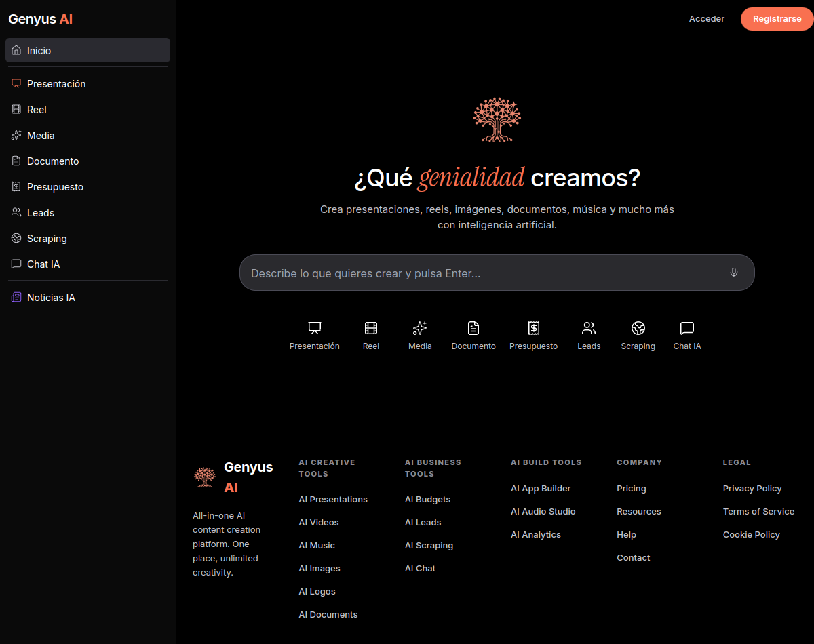Click the Presentación icon in the sidebar
The image size is (814, 644).
(x=16, y=84)
